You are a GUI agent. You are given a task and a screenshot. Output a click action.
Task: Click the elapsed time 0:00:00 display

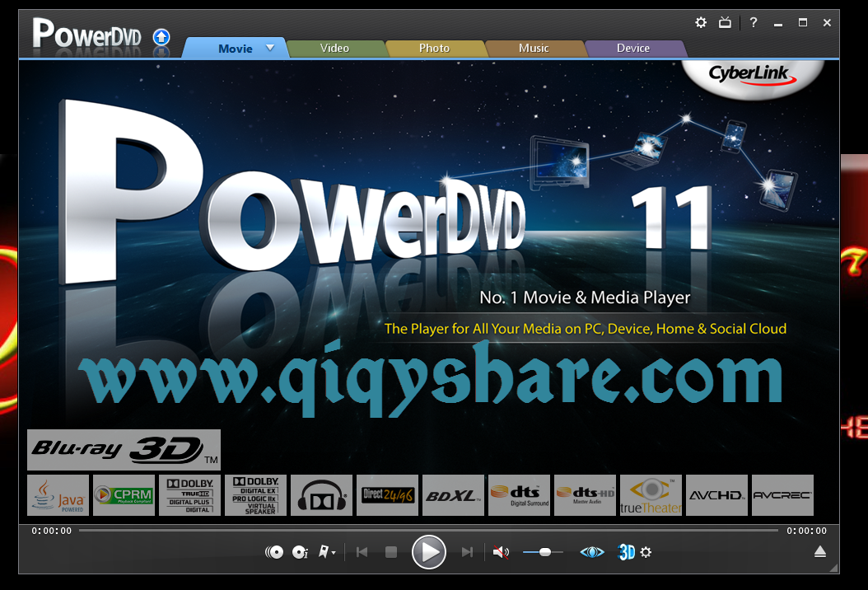pos(52,531)
